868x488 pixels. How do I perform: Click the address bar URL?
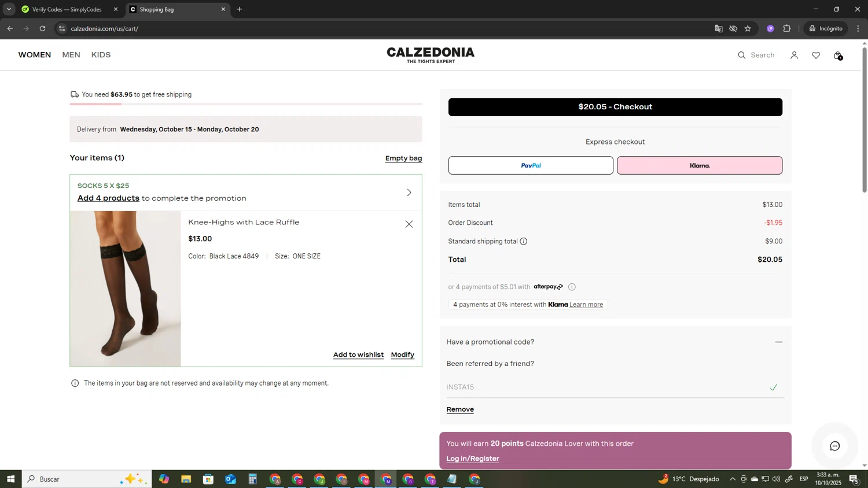[105, 28]
